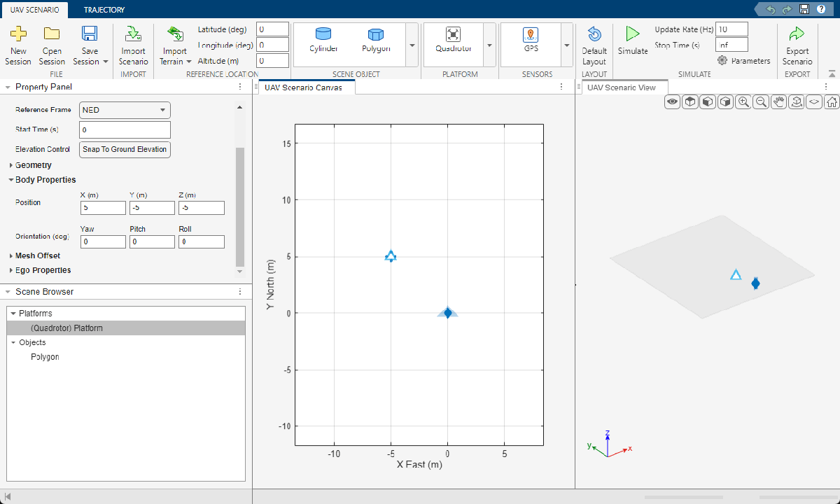
Task: Click zoom in magnifier in Scenario View
Action: point(743,102)
